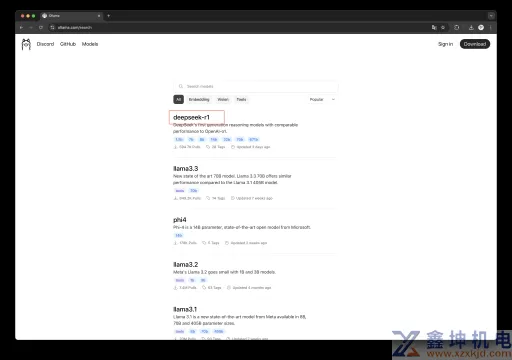Open the Models nav item
Image resolution: width=512 pixels, height=360 pixels.
pos(90,44)
